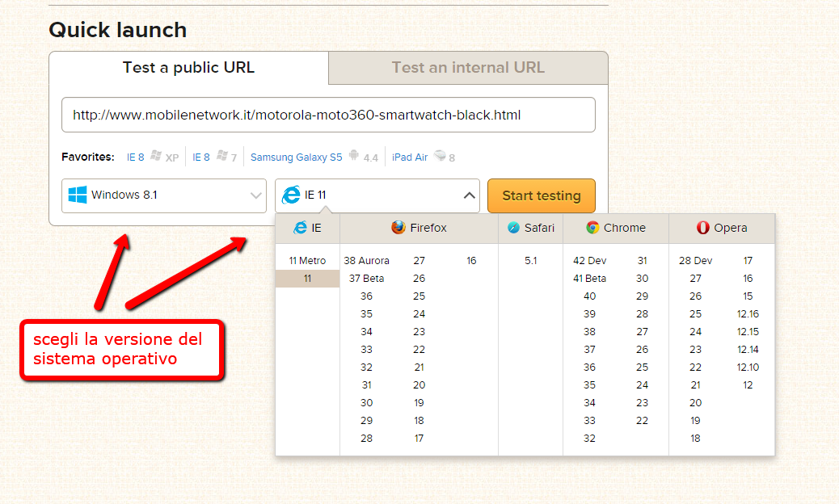Switch to Test an internal URL tab

468,68
